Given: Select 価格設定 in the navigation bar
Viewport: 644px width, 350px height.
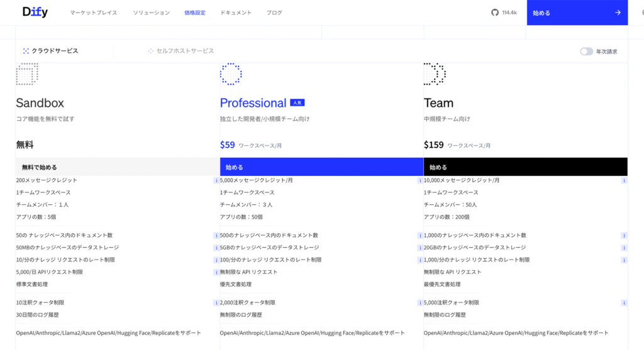Looking at the screenshot, I should coord(195,13).
